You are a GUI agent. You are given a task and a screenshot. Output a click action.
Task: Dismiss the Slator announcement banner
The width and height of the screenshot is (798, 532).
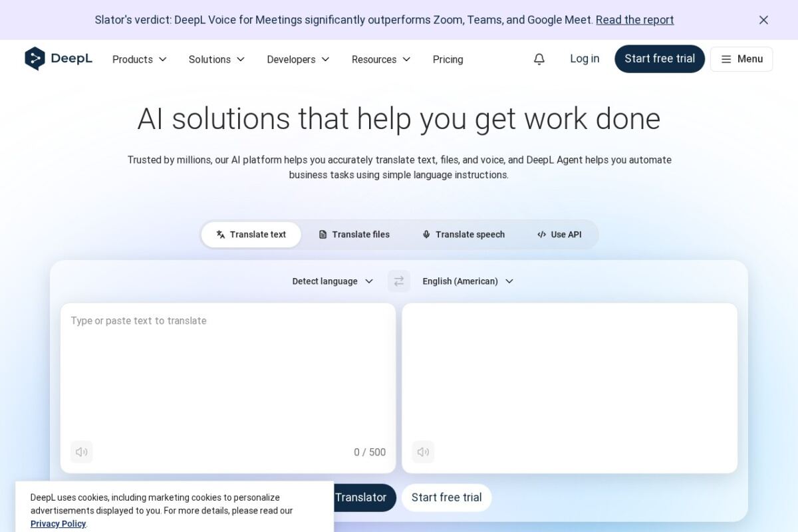click(763, 20)
